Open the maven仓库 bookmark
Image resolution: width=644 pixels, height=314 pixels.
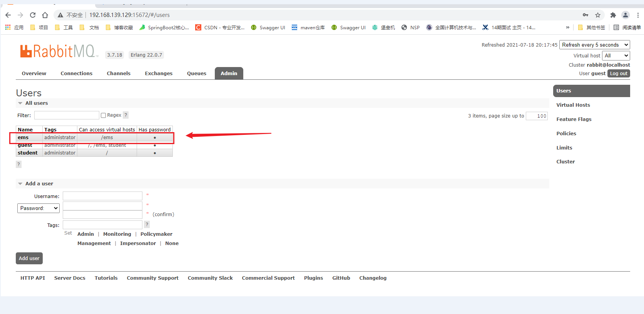point(308,27)
